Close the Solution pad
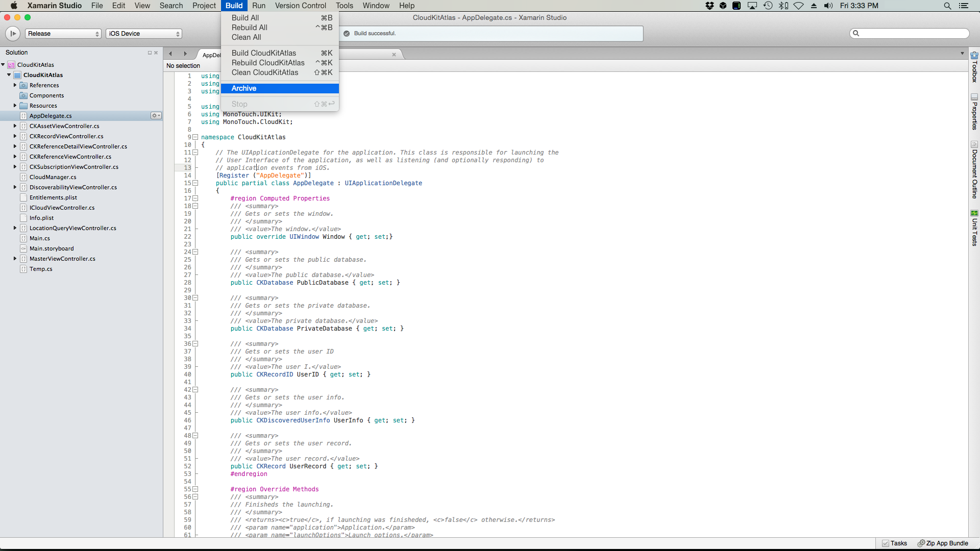 pos(156,53)
